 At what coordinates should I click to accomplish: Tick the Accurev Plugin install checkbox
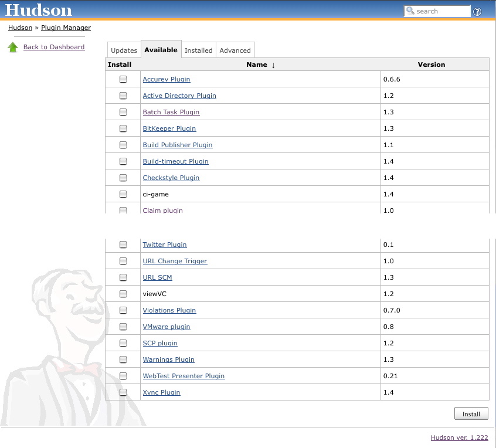[x=123, y=79]
